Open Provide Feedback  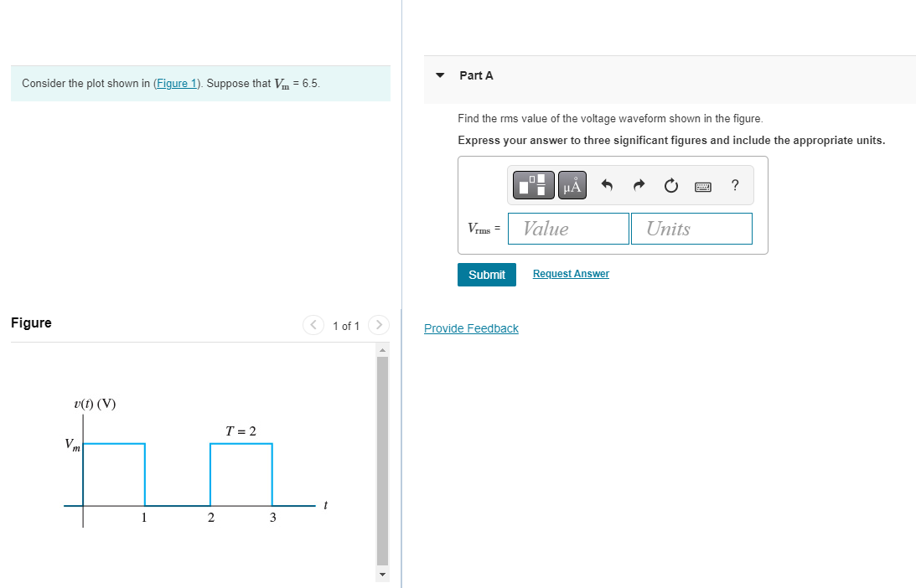coord(471,328)
